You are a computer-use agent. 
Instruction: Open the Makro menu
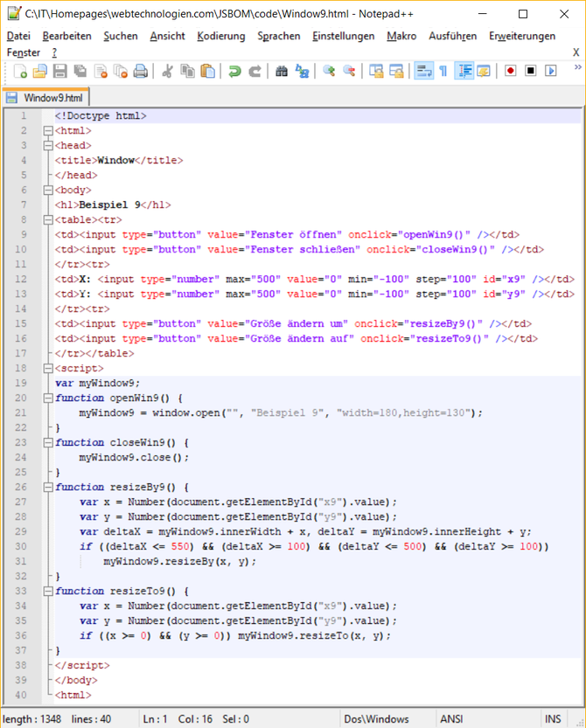(401, 36)
